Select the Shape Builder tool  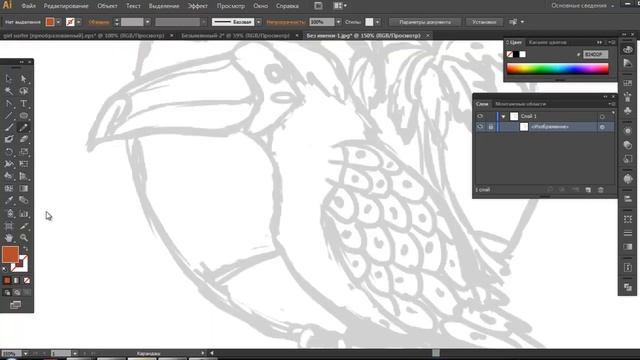point(9,176)
